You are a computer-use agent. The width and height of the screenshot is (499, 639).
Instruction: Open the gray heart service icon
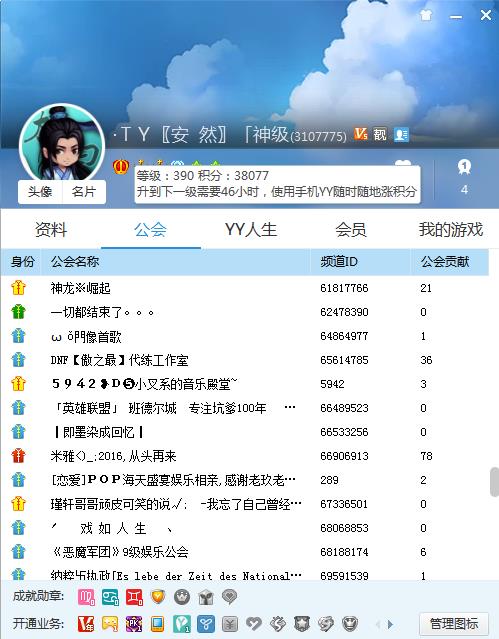click(254, 624)
